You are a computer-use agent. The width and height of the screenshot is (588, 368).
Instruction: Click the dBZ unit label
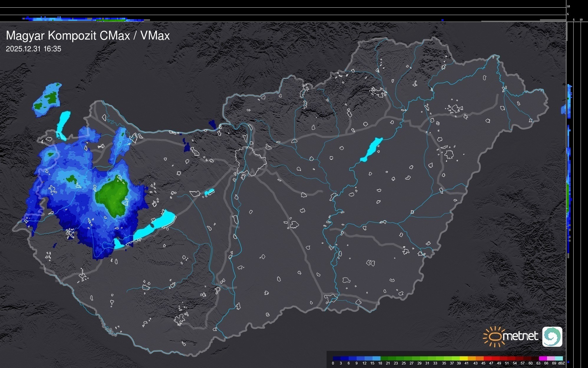[561, 363]
